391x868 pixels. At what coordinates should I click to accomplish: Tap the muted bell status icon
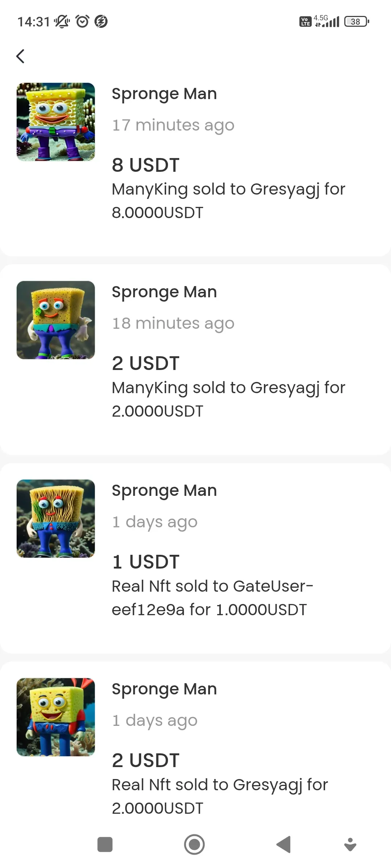coord(62,21)
